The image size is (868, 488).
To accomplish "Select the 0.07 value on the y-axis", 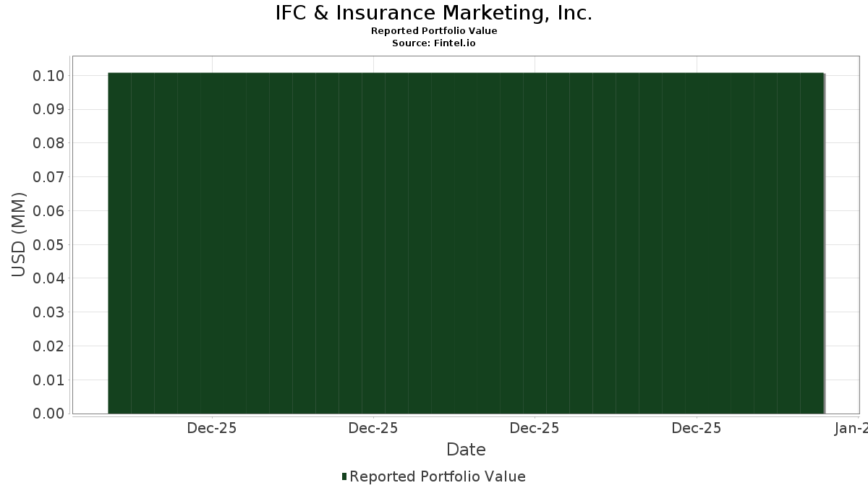I will (48, 177).
